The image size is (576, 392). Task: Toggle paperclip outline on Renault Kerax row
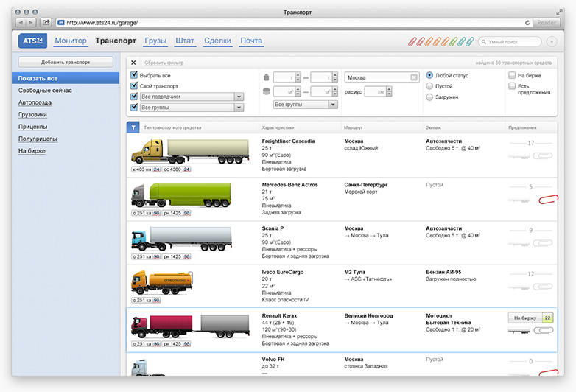[x=544, y=330]
